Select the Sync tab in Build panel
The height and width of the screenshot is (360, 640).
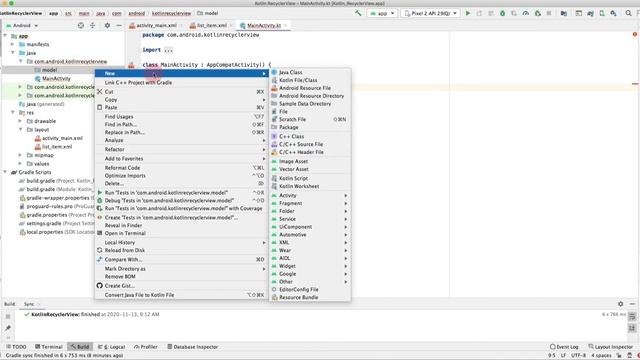[x=29, y=304]
